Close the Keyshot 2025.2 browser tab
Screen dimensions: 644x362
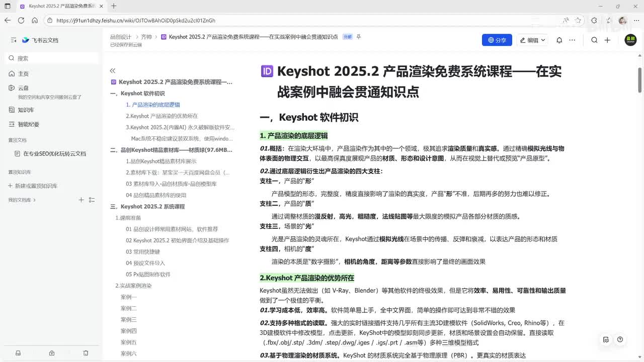pos(101,6)
